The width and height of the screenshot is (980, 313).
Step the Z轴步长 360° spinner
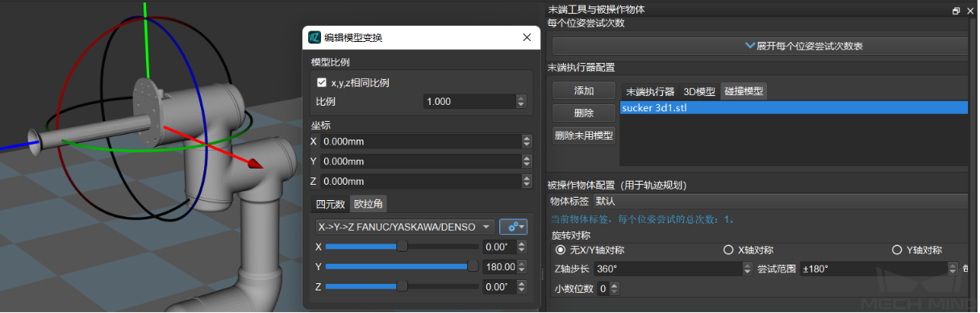click(x=747, y=269)
